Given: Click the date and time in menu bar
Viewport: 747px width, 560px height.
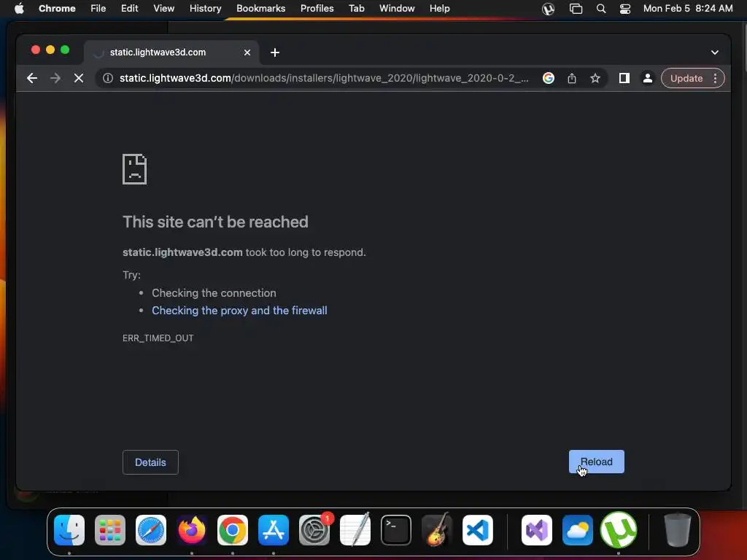Looking at the screenshot, I should [688, 8].
